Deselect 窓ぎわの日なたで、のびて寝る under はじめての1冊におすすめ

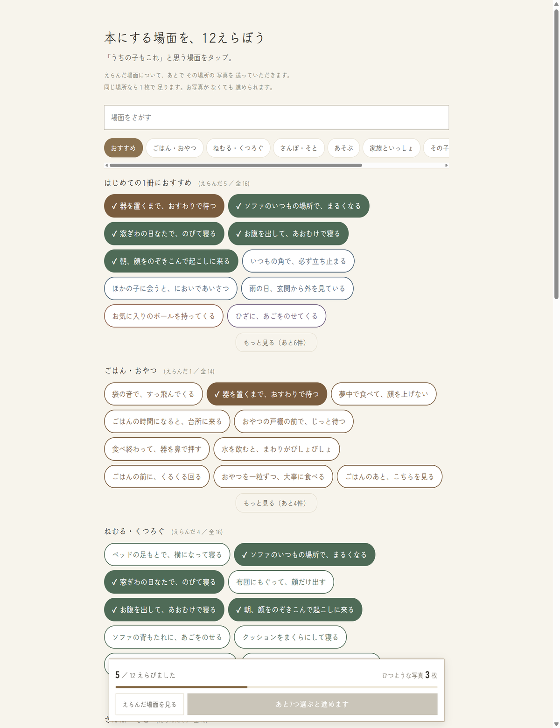[164, 233]
